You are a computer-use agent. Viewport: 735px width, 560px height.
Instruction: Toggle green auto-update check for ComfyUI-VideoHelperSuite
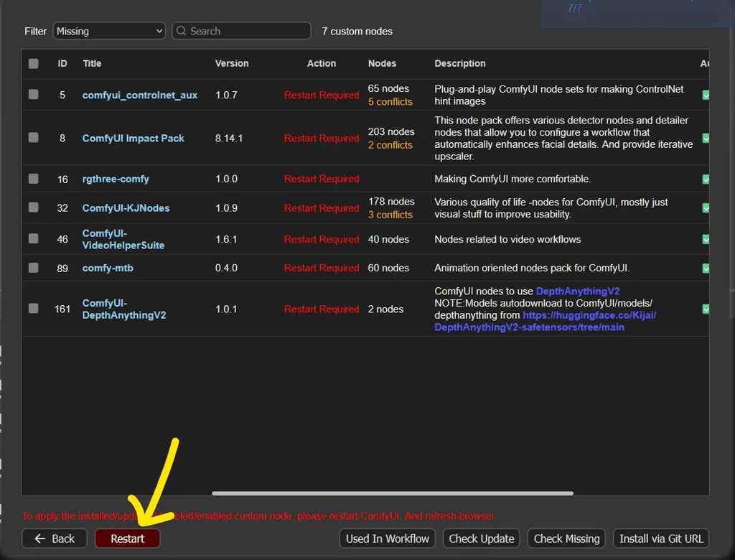click(x=704, y=239)
